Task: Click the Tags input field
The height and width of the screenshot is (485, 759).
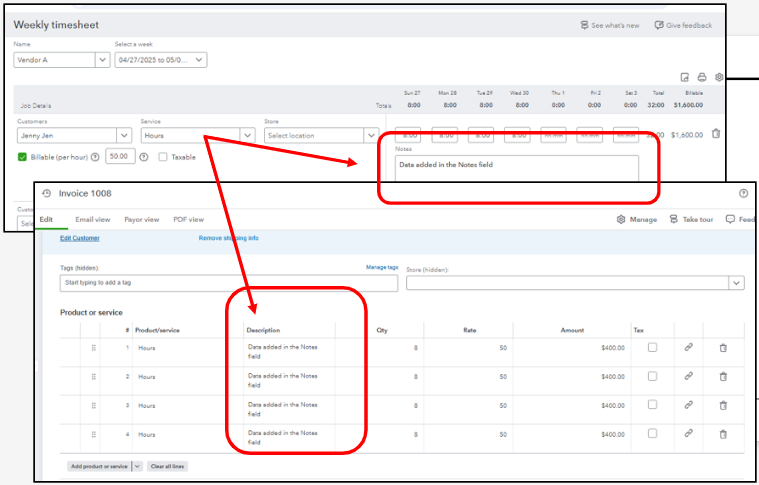Action: coord(228,283)
